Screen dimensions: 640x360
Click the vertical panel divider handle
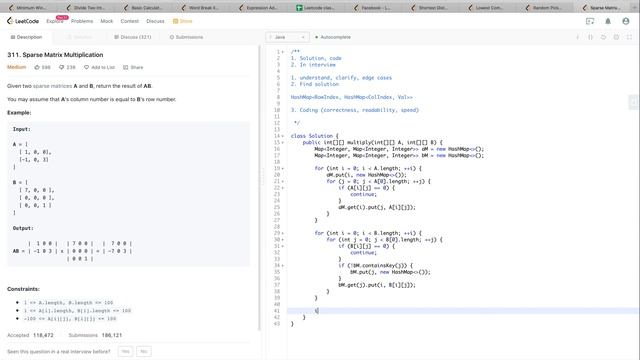pyautogui.click(x=263, y=178)
